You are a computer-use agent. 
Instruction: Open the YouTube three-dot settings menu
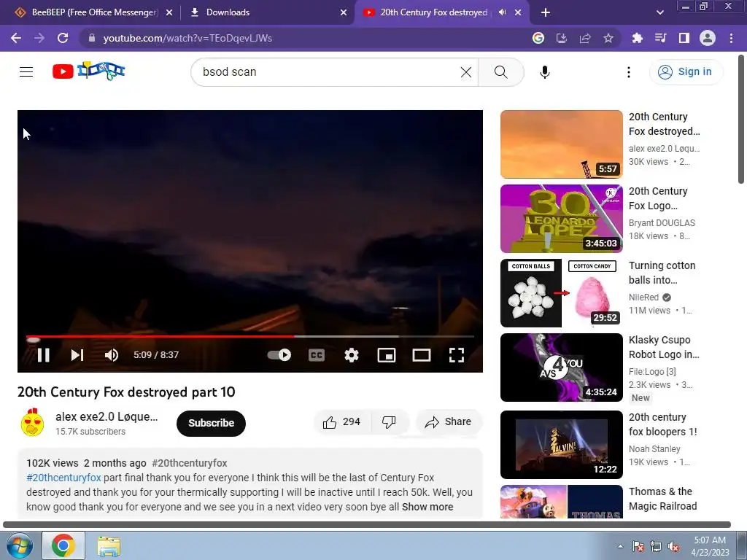[x=629, y=72]
